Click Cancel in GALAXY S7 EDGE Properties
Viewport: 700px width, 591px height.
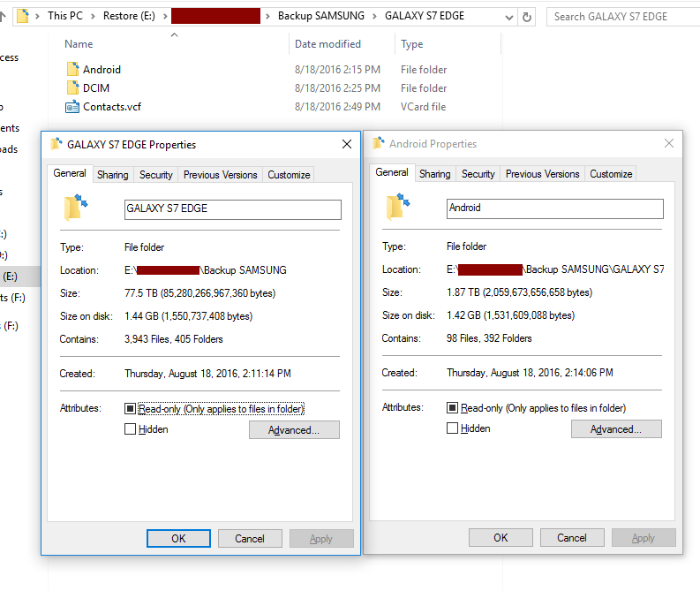pos(250,538)
